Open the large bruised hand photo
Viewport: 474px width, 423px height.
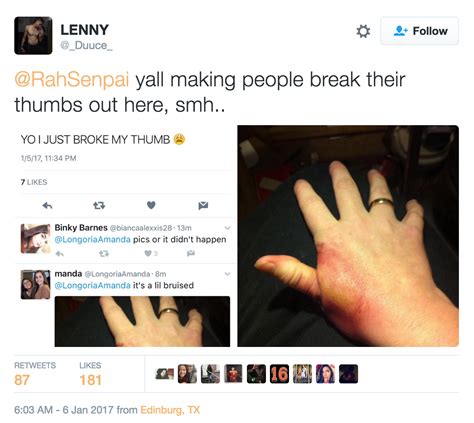tap(348, 236)
